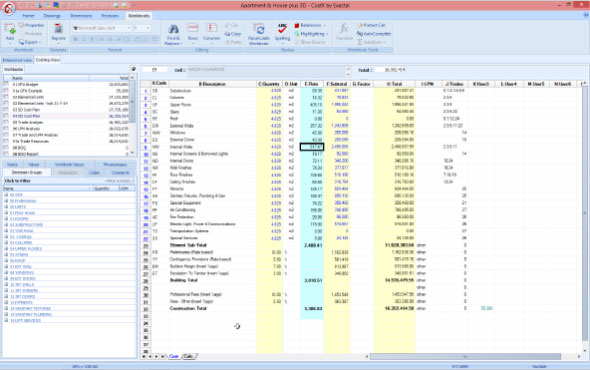Viewport: 590px width, 370px height.
Task: Open the Drawings ribbon tab
Action: coord(52,16)
